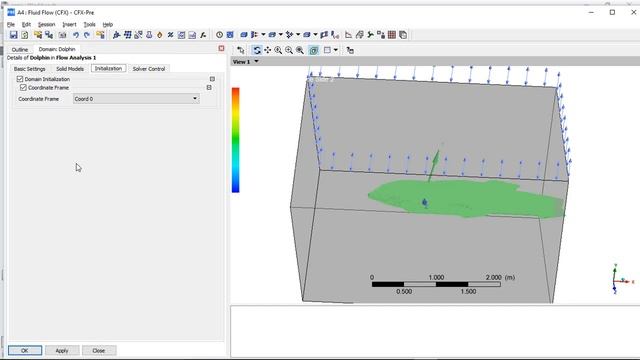
Task: Toggle the highlighting icon in viewer toolbar
Action: [x=313, y=50]
